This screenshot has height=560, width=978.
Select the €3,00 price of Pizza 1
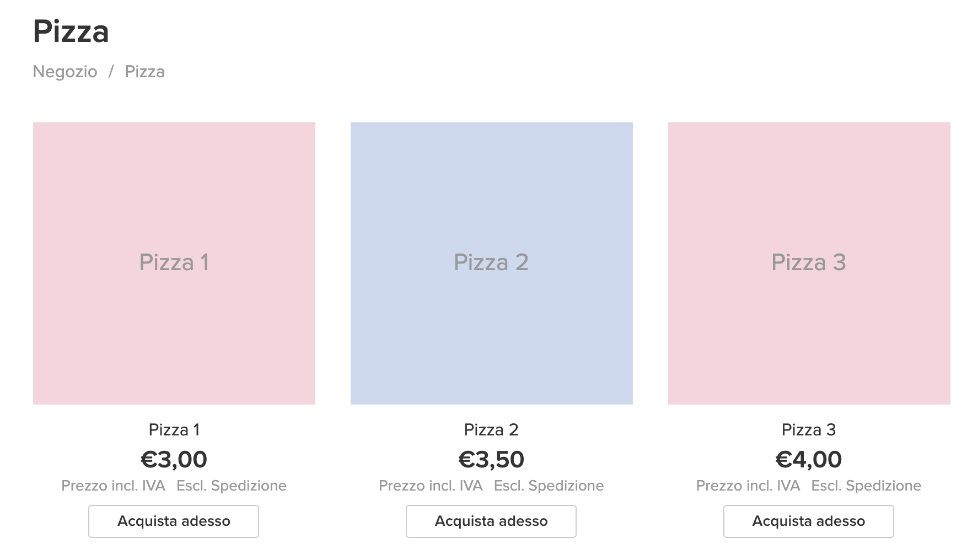[x=174, y=459]
